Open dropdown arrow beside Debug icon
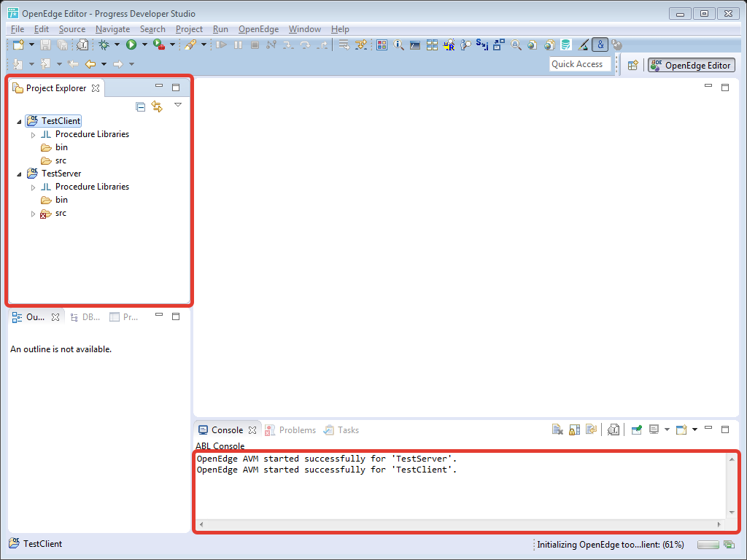747x560 pixels. pyautogui.click(x=117, y=44)
